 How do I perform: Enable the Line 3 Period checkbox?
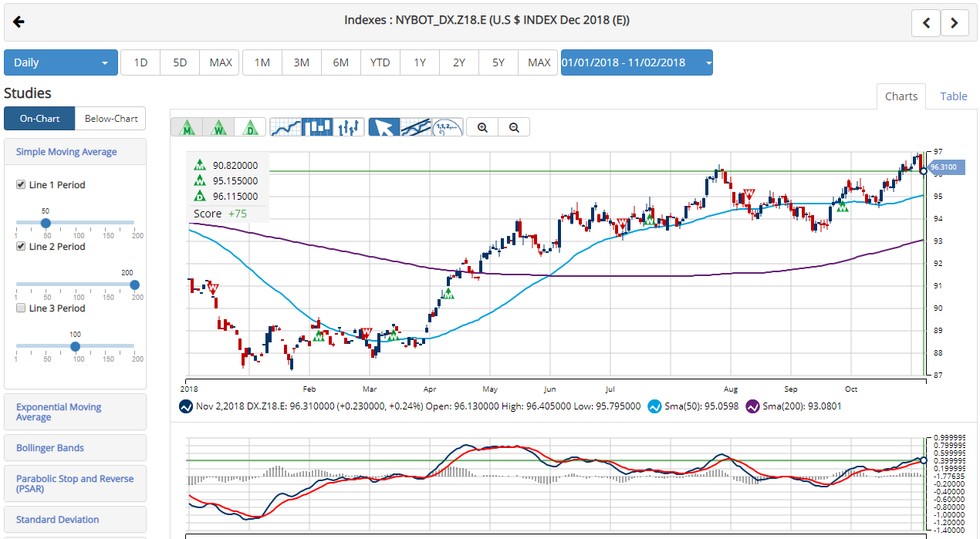[x=20, y=308]
